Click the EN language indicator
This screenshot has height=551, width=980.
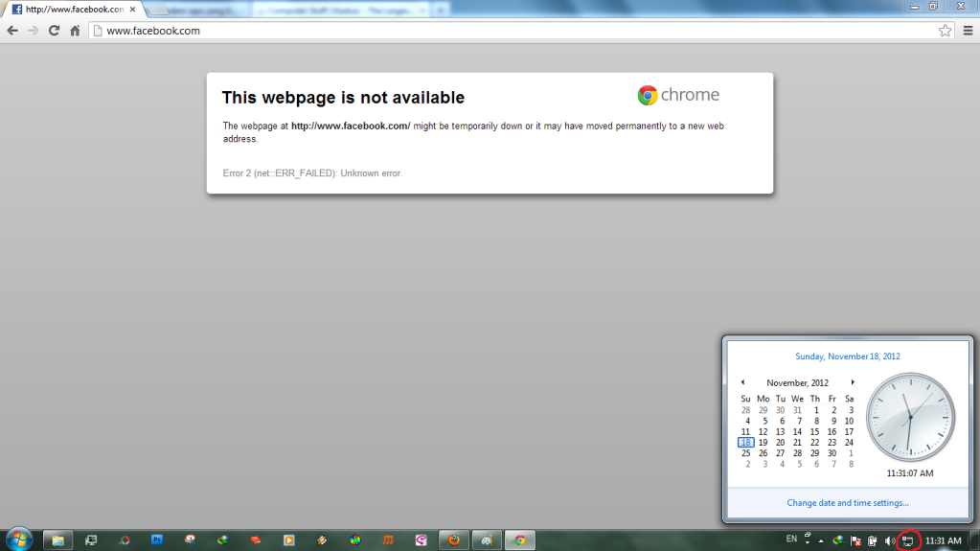[x=791, y=539]
